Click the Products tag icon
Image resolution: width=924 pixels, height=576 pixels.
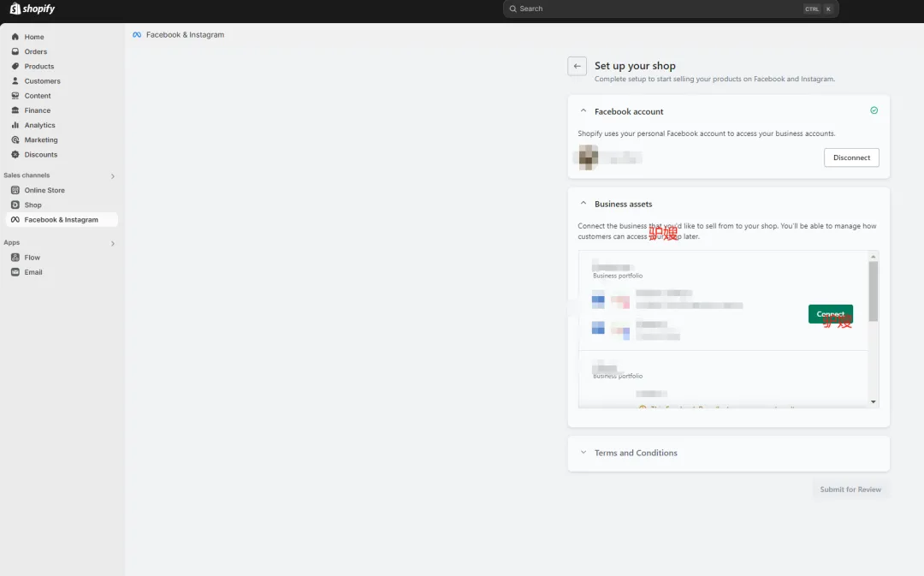pyautogui.click(x=15, y=66)
